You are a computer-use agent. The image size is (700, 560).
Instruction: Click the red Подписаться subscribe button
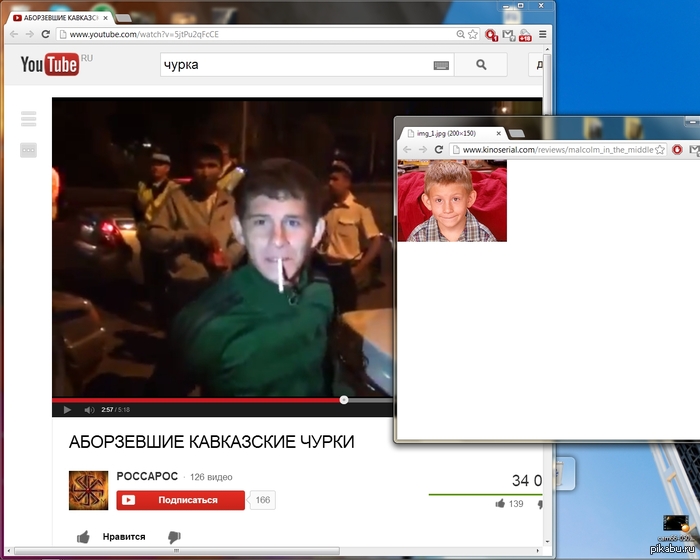click(181, 500)
